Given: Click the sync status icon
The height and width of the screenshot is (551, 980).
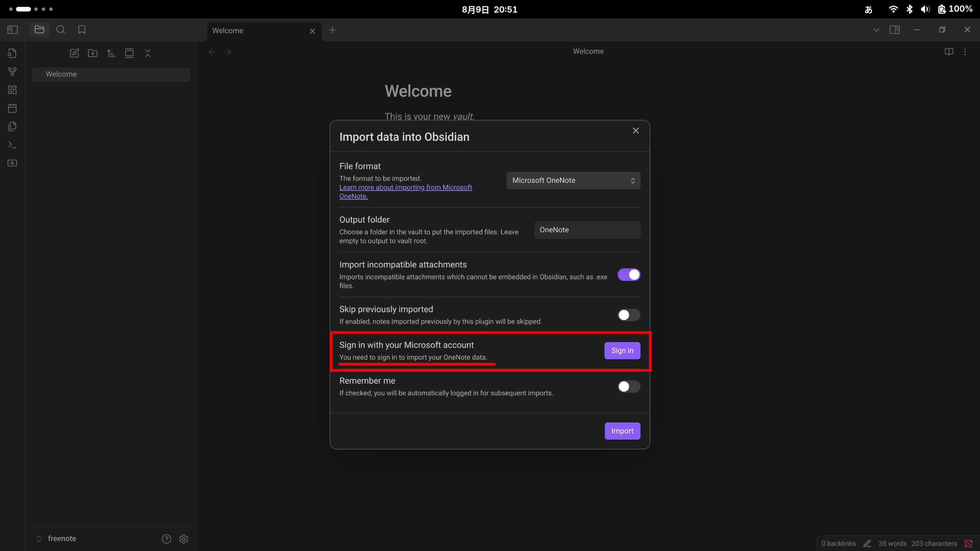Looking at the screenshot, I should [x=969, y=543].
